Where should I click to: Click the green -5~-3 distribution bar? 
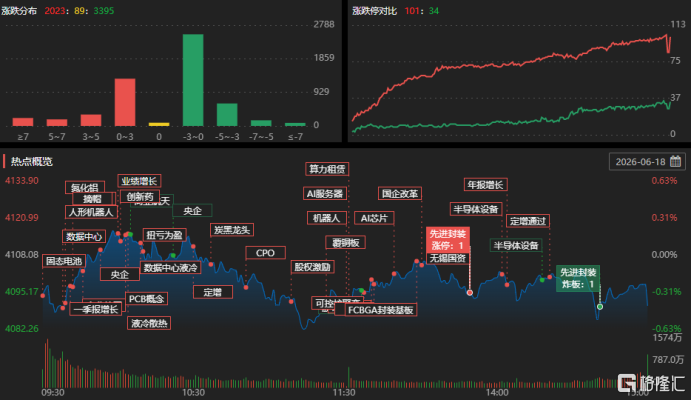227,115
